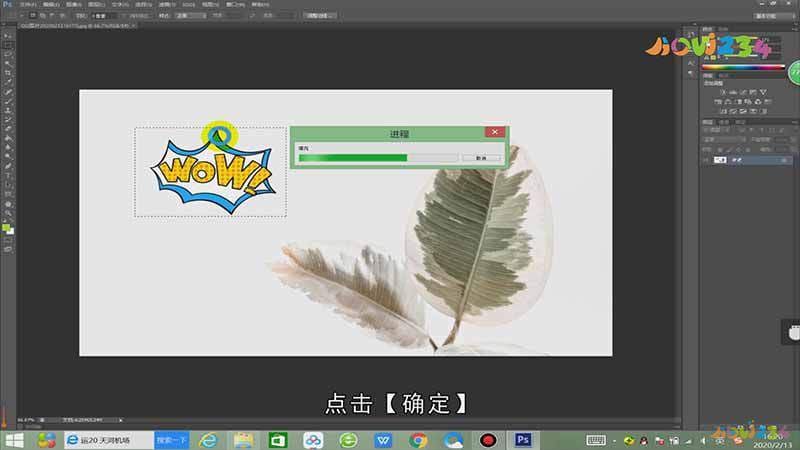Viewport: 800px width, 450px height.
Task: Select the Lasso tool
Action: (x=8, y=55)
